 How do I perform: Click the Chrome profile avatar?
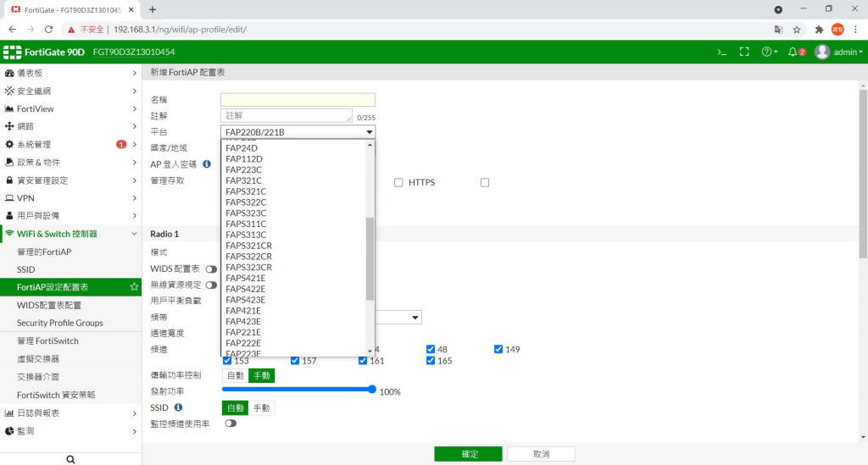[x=837, y=30]
